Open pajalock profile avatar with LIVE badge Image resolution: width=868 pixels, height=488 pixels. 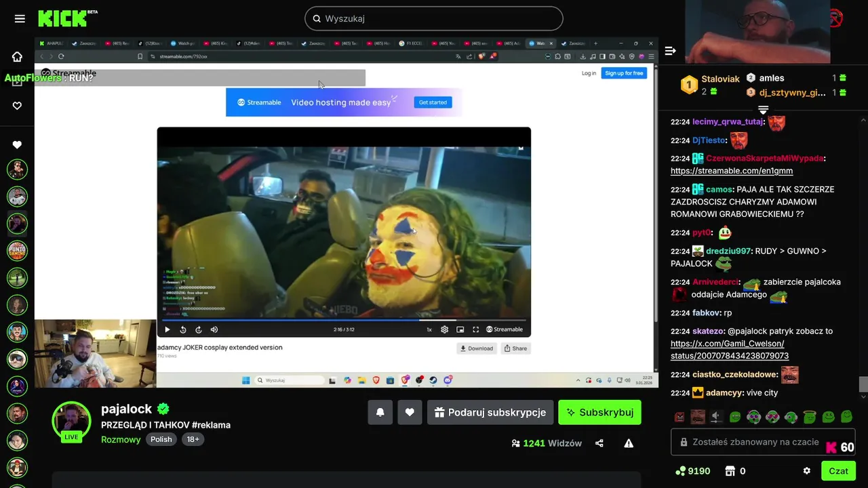[x=71, y=422]
